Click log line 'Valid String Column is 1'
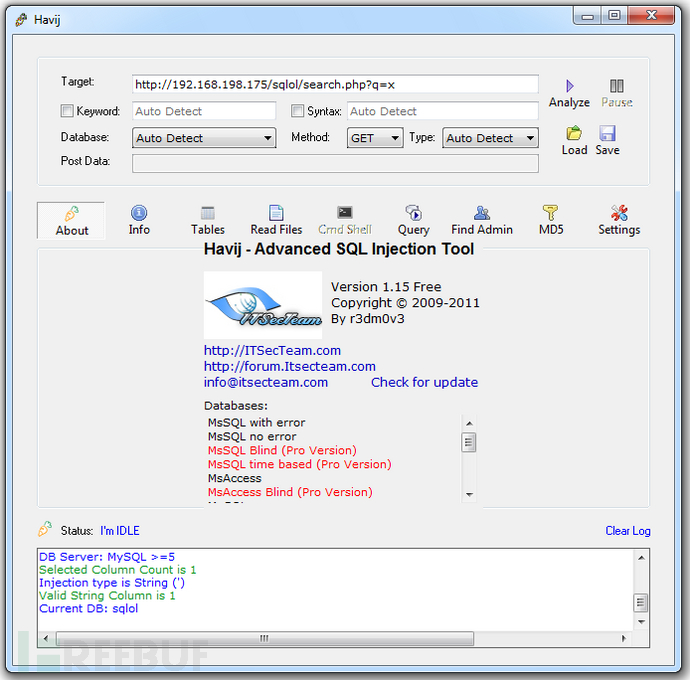 pos(107,595)
